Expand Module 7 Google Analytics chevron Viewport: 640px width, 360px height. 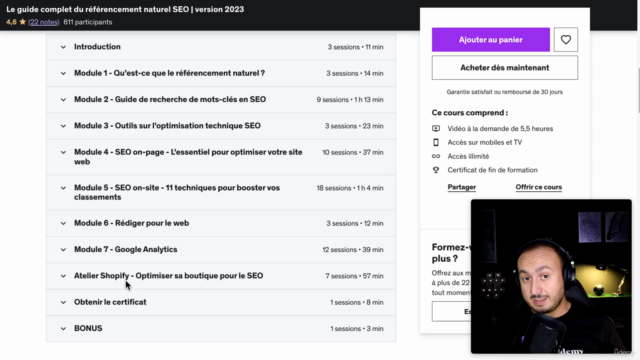63,250
